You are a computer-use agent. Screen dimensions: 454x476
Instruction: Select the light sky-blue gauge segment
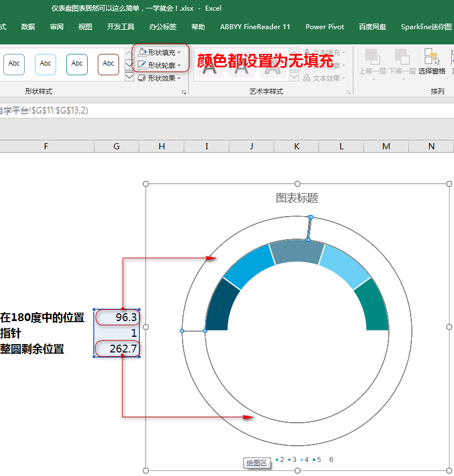[344, 266]
